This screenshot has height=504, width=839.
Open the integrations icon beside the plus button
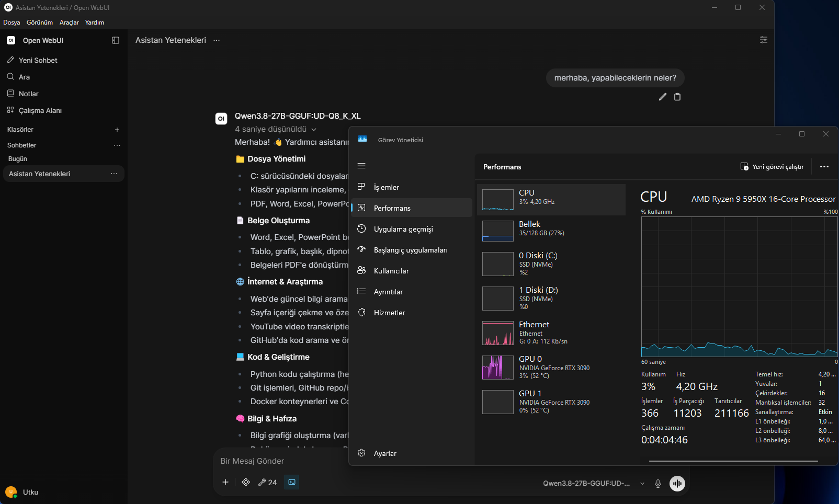coord(246,482)
